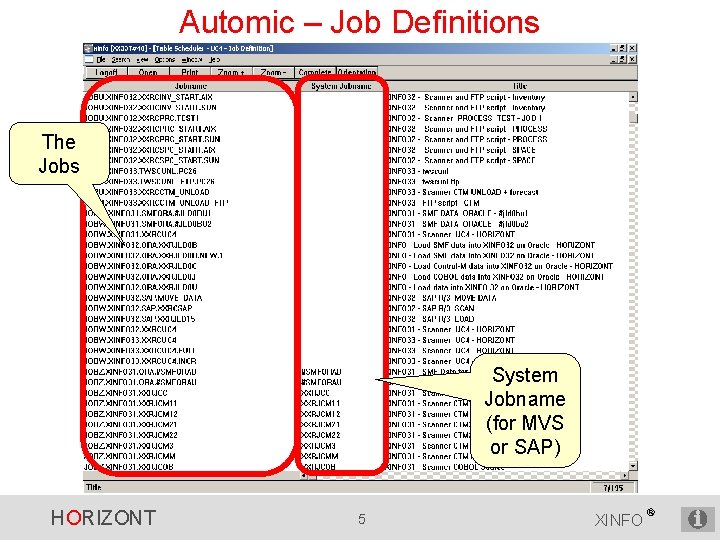Image resolution: width=720 pixels, height=540 pixels.
Task: Click System Jobname cell XXRJCM11
Action: pyautogui.click(x=320, y=403)
